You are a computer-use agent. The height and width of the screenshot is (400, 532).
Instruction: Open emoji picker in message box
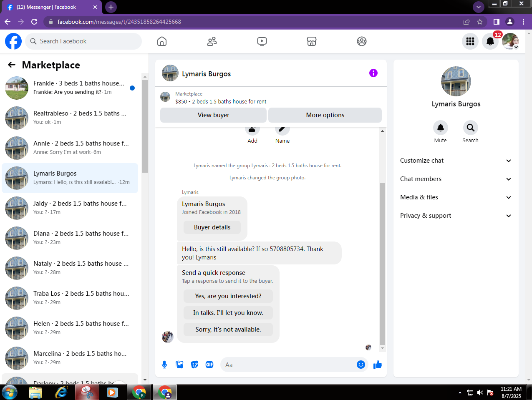click(x=361, y=365)
